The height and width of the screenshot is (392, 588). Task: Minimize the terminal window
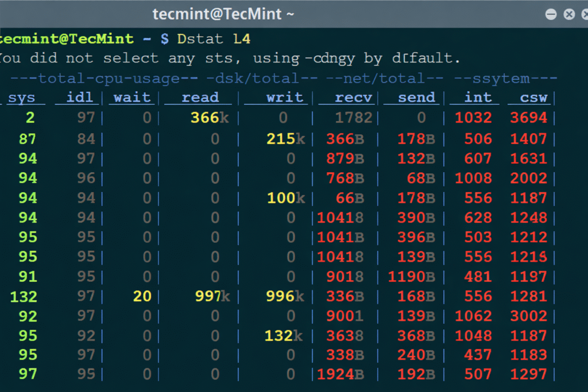551,14
